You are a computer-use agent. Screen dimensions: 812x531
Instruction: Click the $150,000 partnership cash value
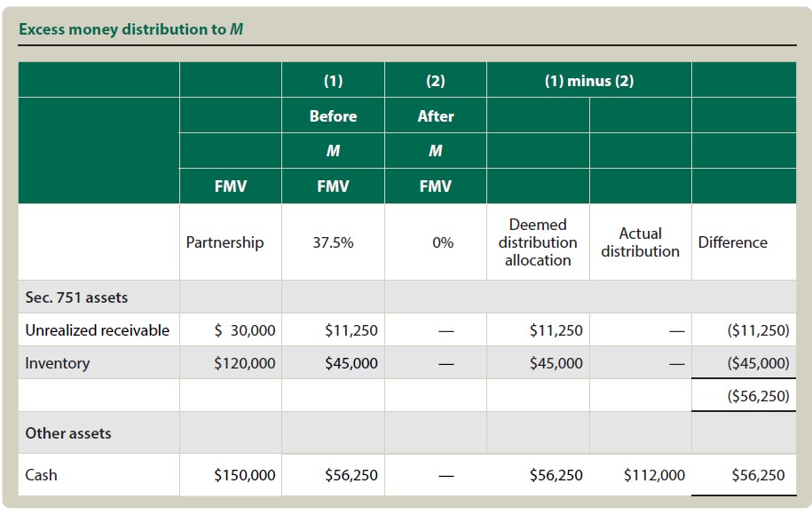tap(244, 475)
